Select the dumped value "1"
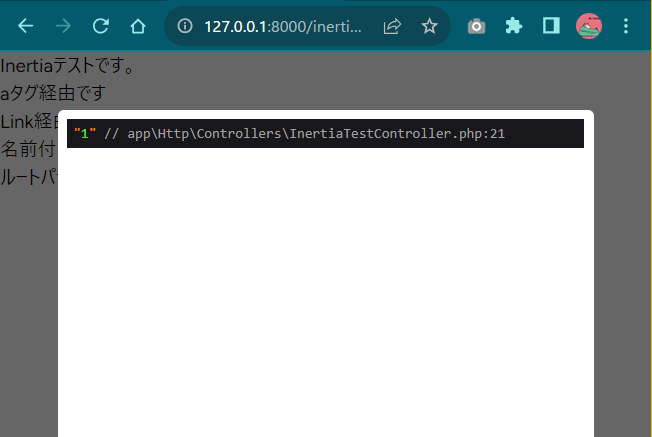 85,133
